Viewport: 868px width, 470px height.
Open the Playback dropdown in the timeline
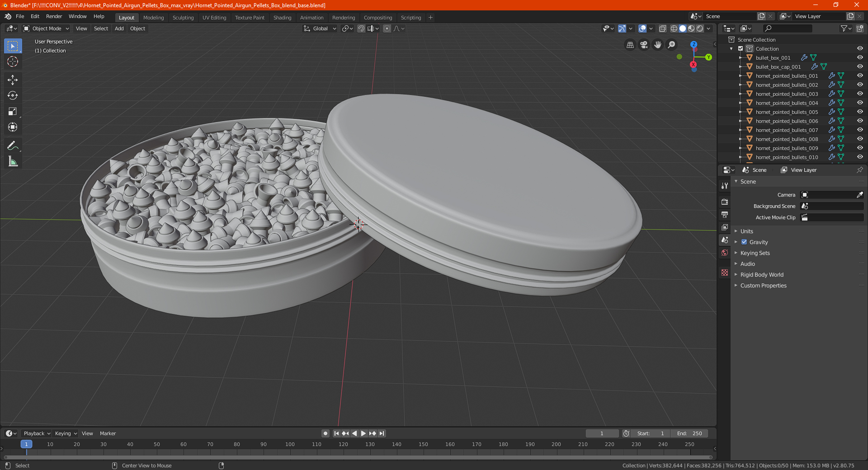37,433
